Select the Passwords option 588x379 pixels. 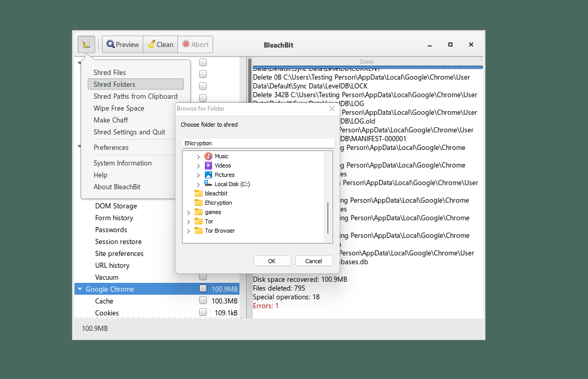pyautogui.click(x=111, y=230)
